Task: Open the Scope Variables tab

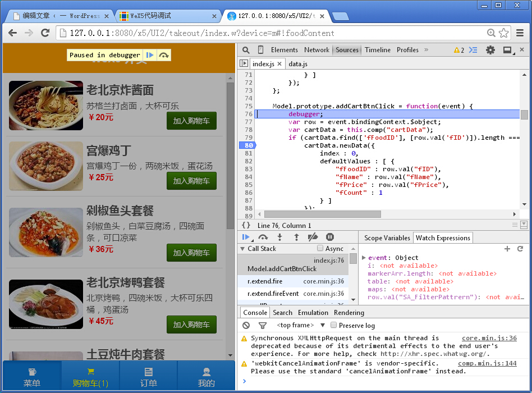Action: [387, 238]
